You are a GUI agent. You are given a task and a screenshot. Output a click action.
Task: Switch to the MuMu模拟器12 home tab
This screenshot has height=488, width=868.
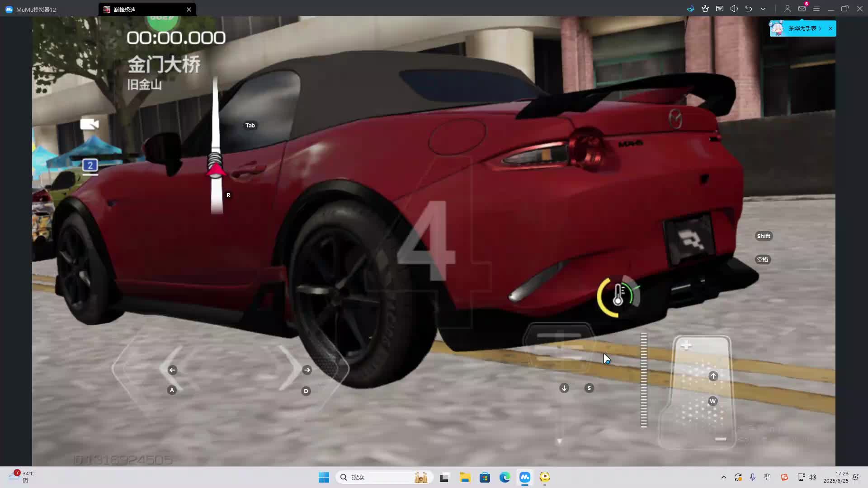[x=36, y=9]
